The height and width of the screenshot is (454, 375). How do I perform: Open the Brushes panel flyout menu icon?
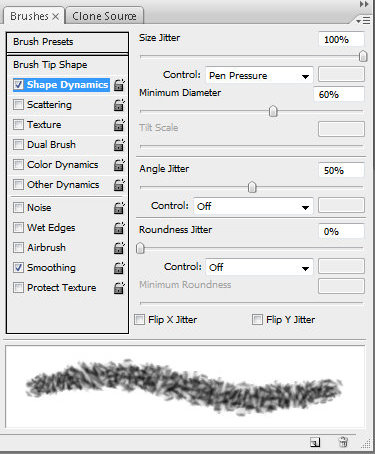click(x=363, y=21)
